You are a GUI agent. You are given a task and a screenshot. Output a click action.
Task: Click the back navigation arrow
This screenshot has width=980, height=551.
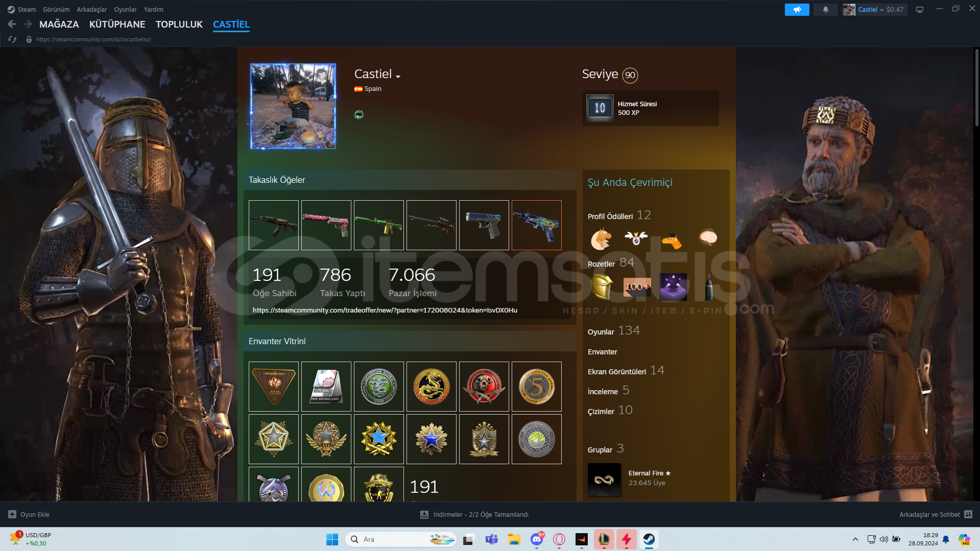(12, 24)
